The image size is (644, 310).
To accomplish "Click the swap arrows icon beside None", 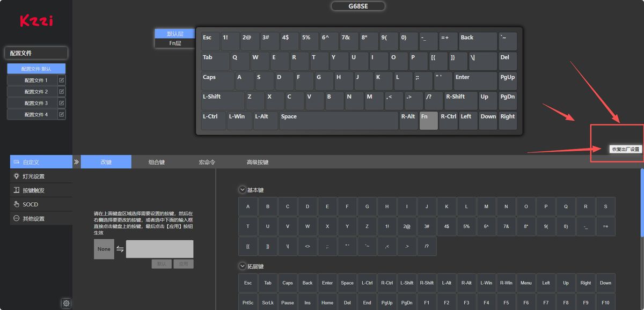I will pos(120,249).
